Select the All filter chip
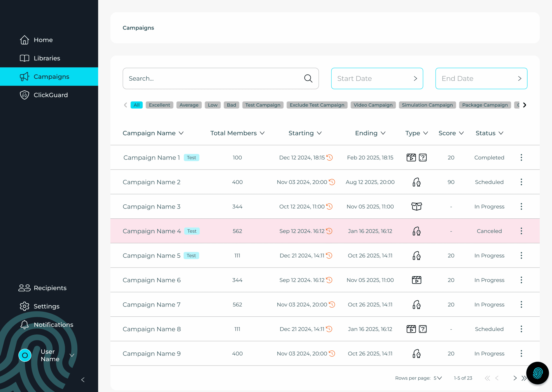This screenshot has width=552, height=392. [x=136, y=105]
